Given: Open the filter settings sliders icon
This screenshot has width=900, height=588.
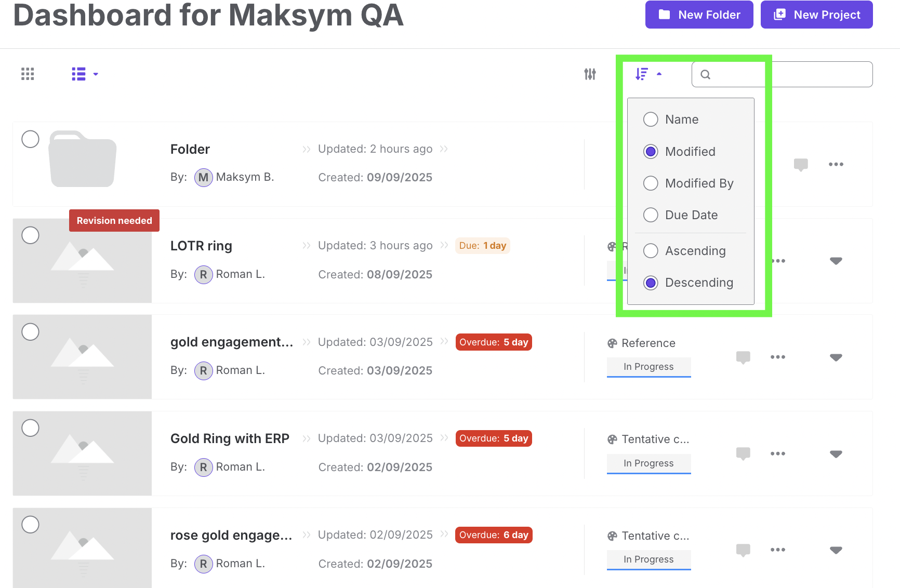Looking at the screenshot, I should coord(590,74).
